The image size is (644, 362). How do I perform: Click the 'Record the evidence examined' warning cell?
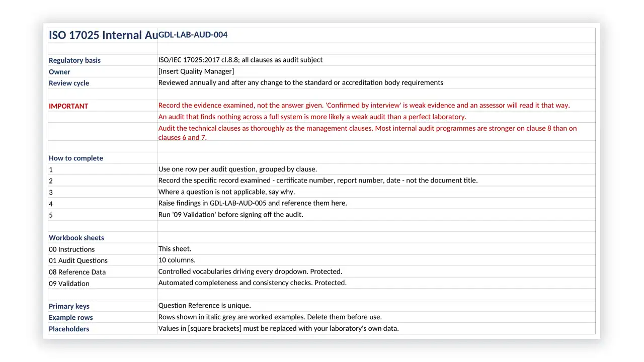[376, 106]
